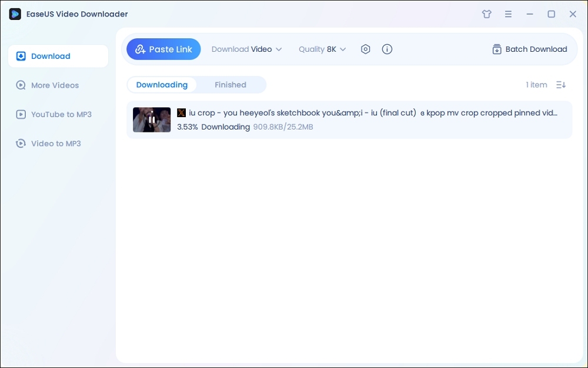Maximize the application window
Image resolution: width=588 pixels, height=368 pixels.
click(552, 14)
